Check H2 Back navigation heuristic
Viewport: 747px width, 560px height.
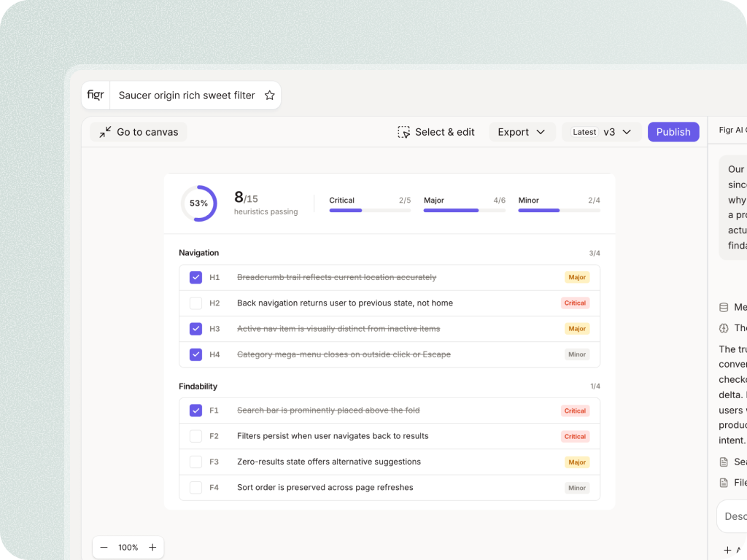pos(196,303)
